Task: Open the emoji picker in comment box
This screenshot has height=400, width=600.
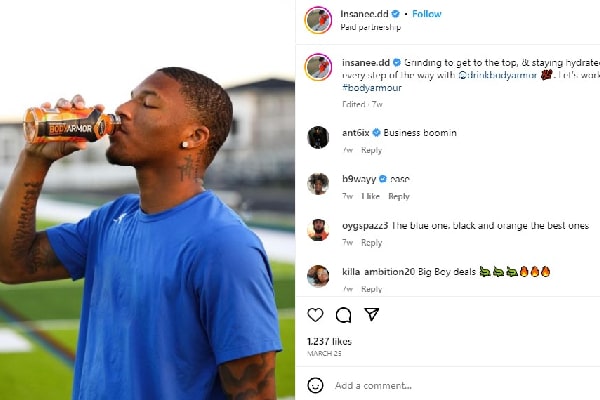Action: pos(316,385)
